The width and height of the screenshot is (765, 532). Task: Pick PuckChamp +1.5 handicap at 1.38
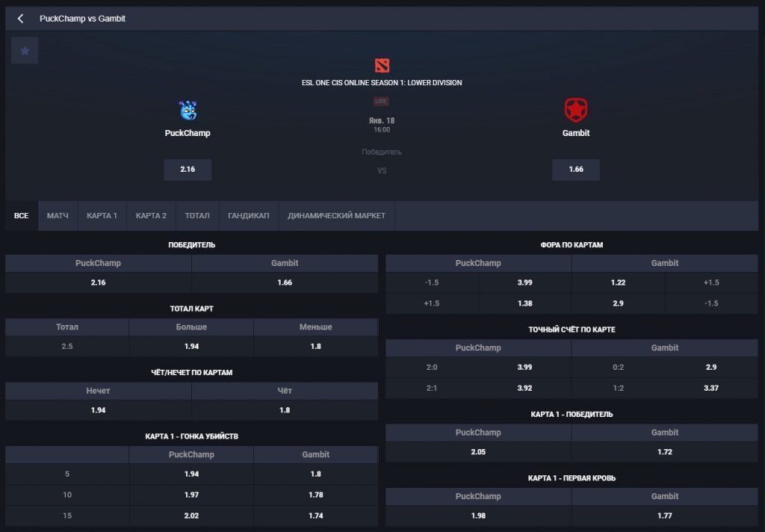(525, 303)
